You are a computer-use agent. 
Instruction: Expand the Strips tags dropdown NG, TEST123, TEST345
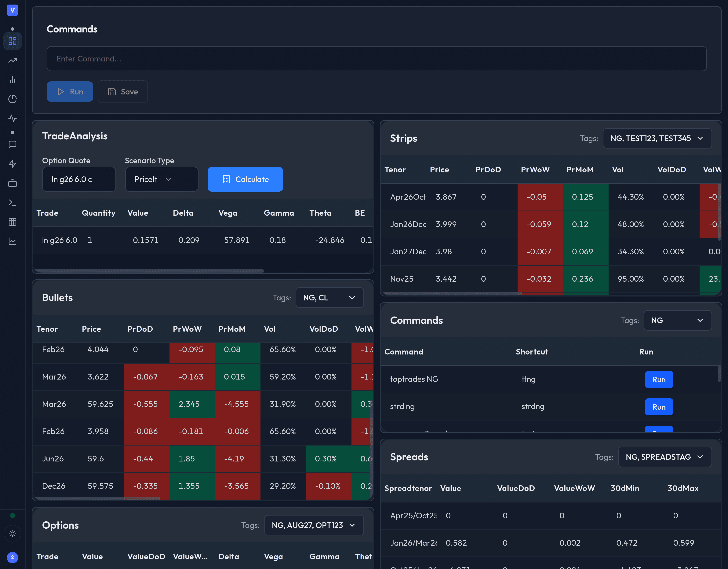657,138
